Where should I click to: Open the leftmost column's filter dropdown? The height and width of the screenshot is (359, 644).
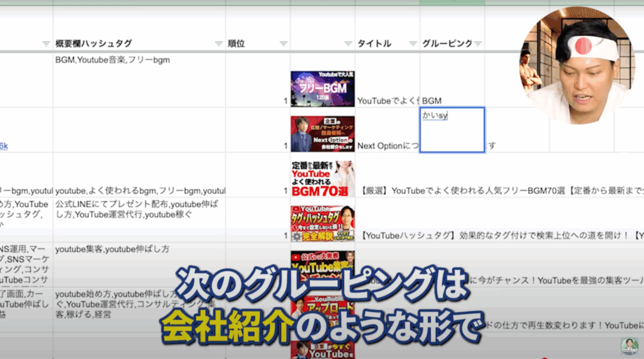46,43
